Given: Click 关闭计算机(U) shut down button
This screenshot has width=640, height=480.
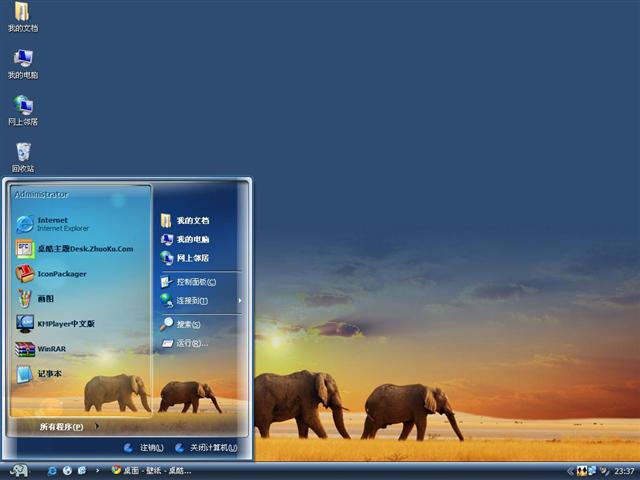Looking at the screenshot, I should (x=206, y=448).
